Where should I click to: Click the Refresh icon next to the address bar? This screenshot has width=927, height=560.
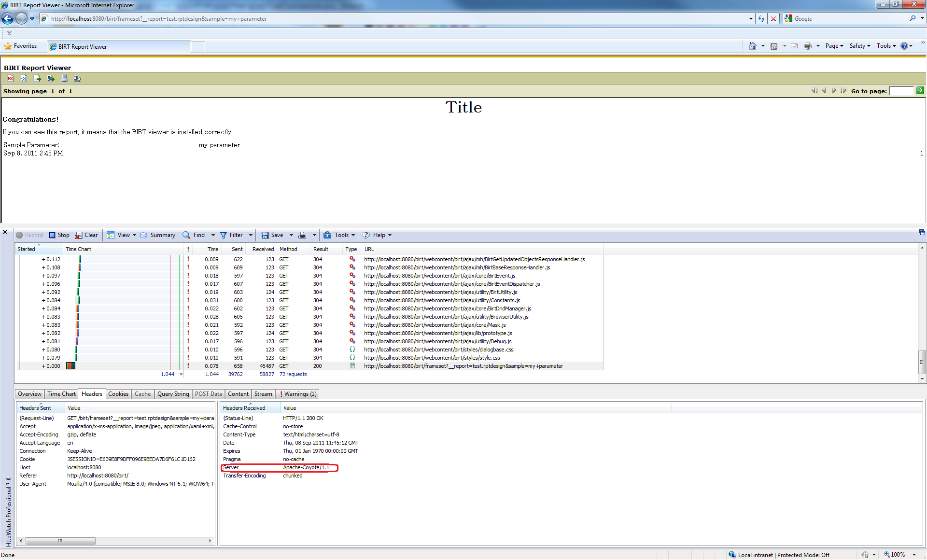coord(761,19)
